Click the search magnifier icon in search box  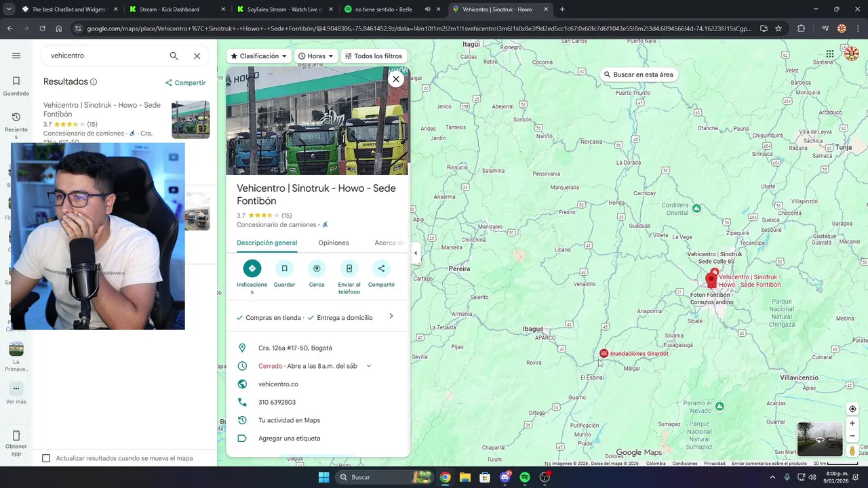tap(174, 56)
